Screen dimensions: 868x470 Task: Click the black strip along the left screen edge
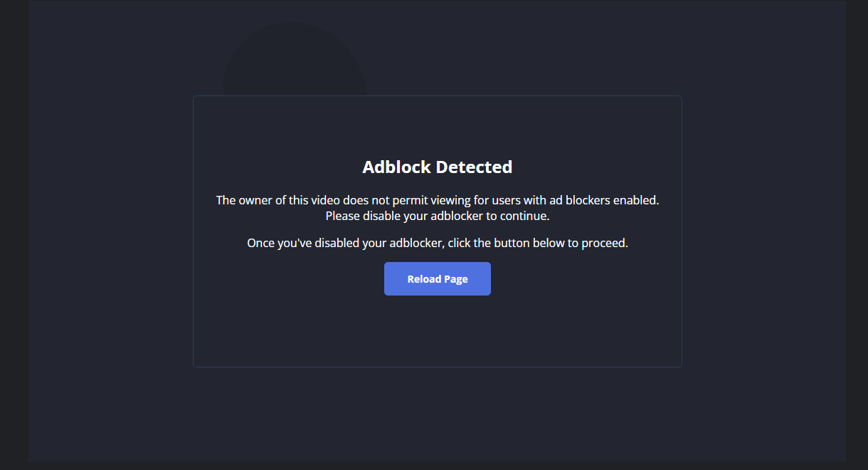pyautogui.click(x=13, y=235)
